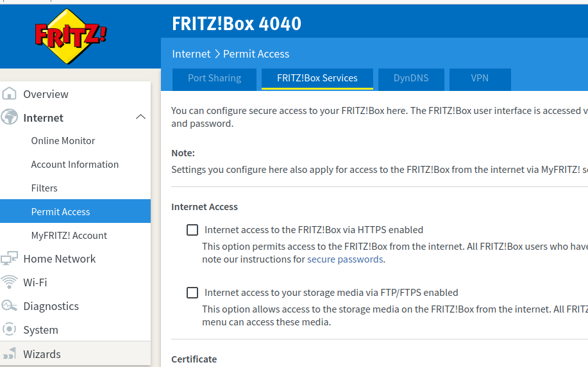Open the DynDNS tab
The image size is (588, 367).
pyautogui.click(x=410, y=78)
